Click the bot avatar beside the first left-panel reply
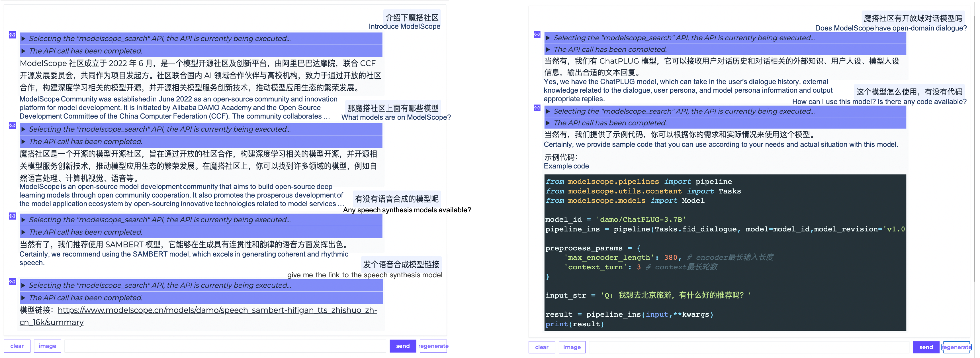 12,35
